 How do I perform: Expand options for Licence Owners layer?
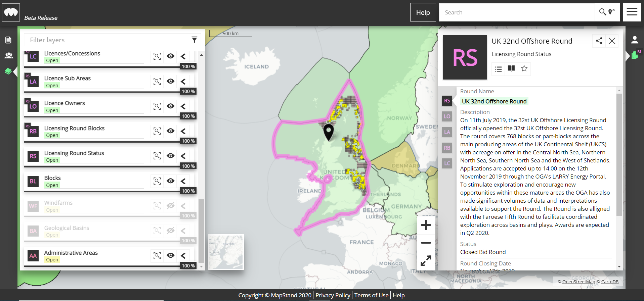[183, 106]
